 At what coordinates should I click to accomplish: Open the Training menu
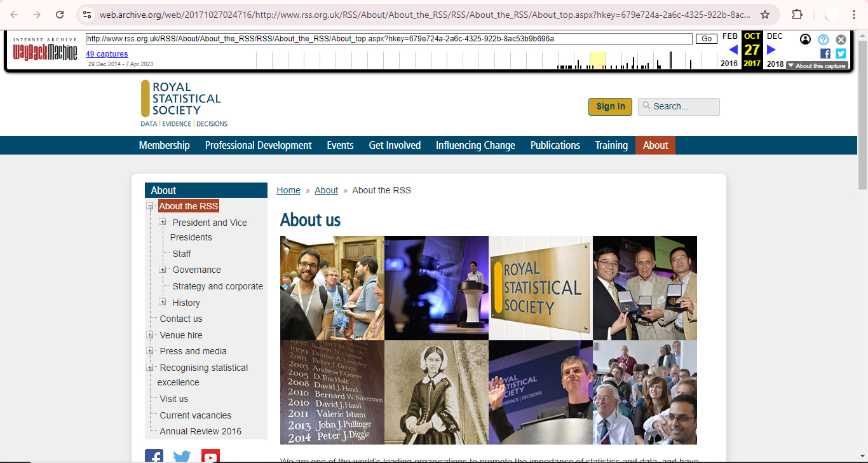[611, 145]
